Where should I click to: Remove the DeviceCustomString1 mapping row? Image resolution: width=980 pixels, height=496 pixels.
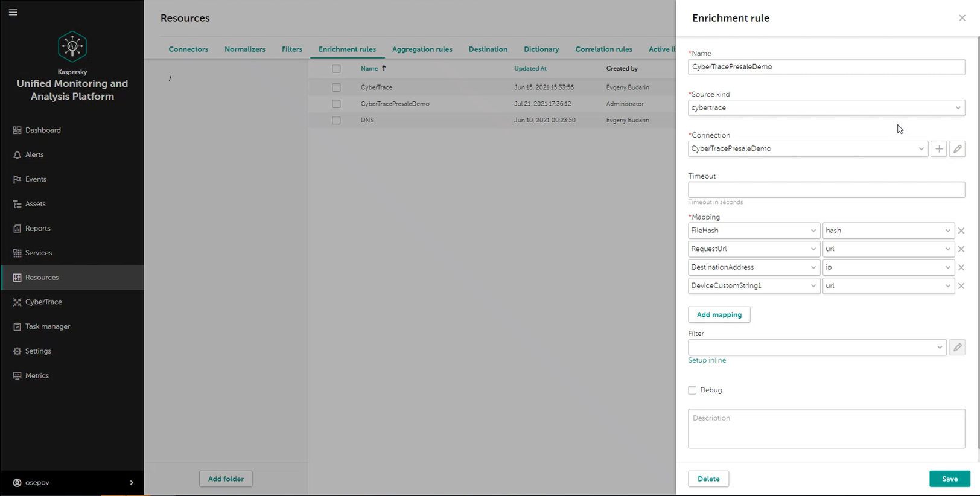pyautogui.click(x=961, y=286)
